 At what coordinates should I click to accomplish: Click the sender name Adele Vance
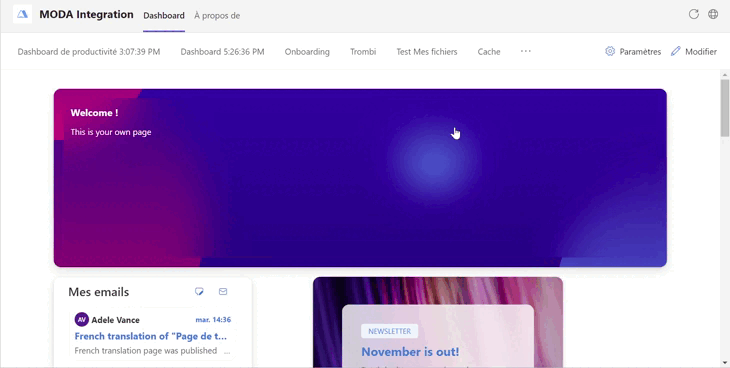(x=115, y=320)
